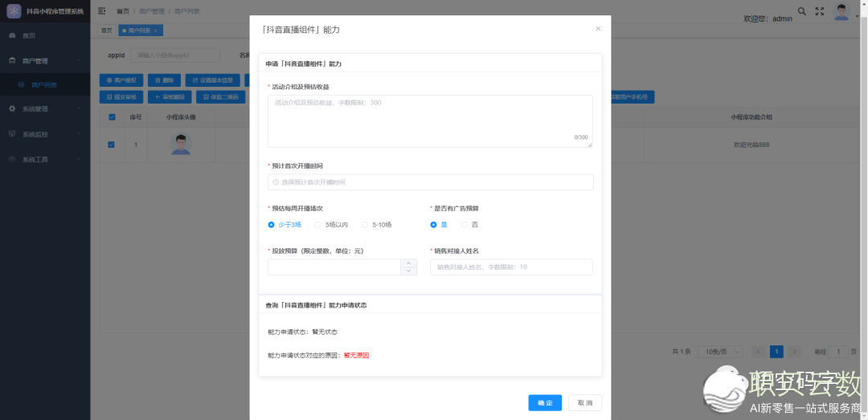
Task: Click the sidebar collapse hamburger icon
Action: [101, 11]
